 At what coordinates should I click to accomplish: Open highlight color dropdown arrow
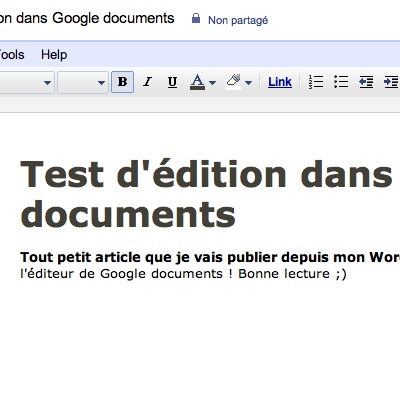pos(248,82)
